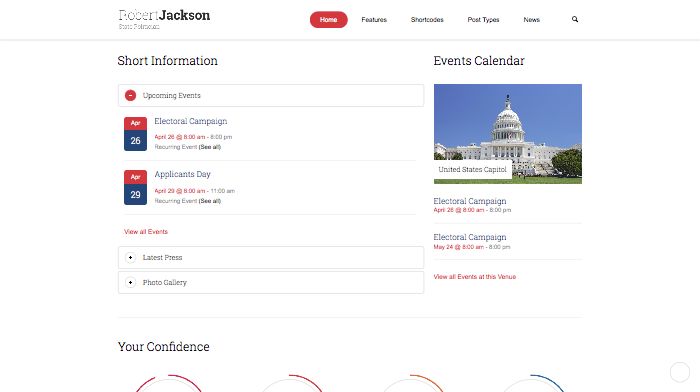Click the Apr 29 date badge
Image resolution: width=700 pixels, height=392 pixels.
coord(135,188)
